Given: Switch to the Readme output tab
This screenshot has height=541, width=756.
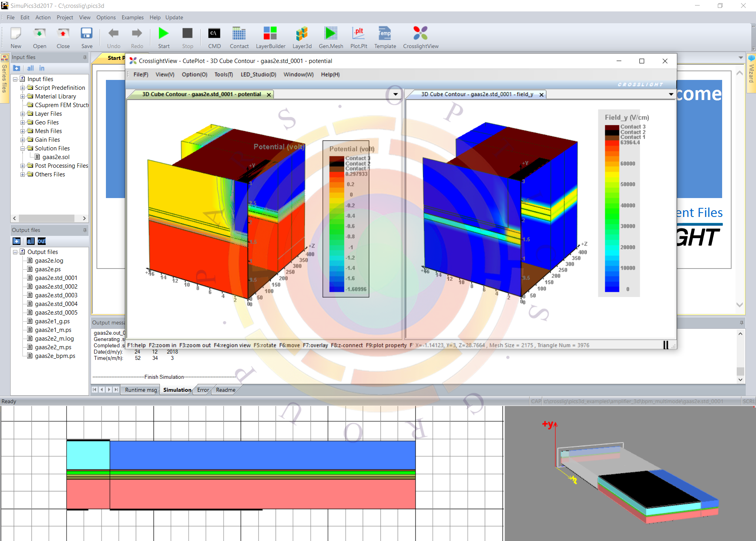Looking at the screenshot, I should [x=226, y=390].
